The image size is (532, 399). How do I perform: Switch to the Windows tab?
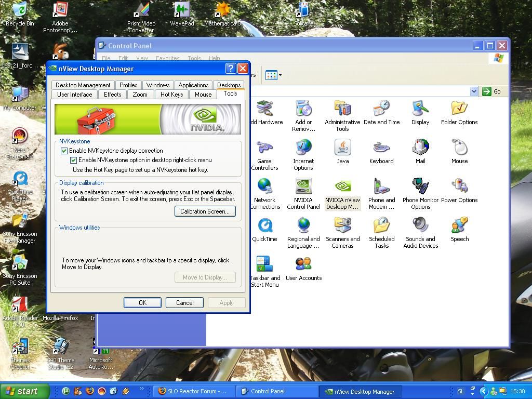pyautogui.click(x=158, y=85)
